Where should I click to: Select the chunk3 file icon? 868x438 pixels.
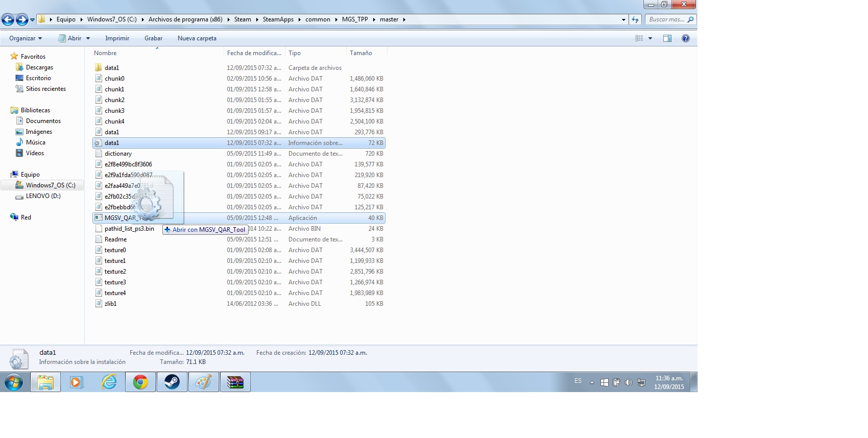[99, 111]
